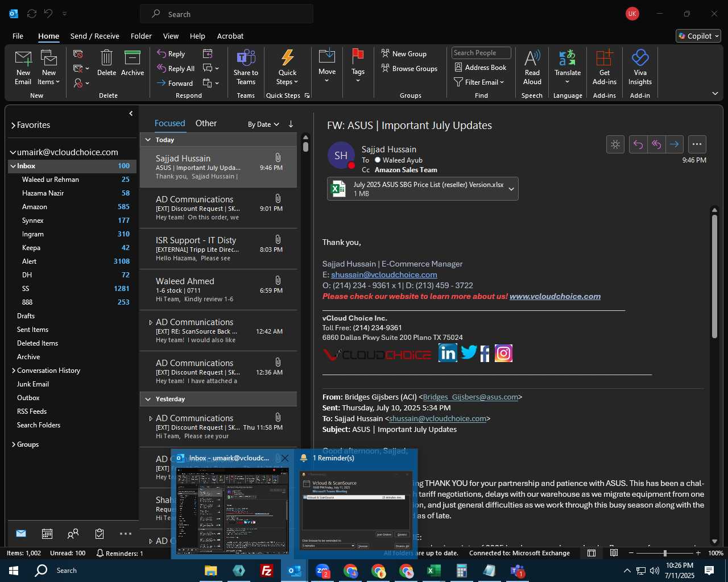Open the File menu
This screenshot has width=728, height=582.
tap(18, 36)
